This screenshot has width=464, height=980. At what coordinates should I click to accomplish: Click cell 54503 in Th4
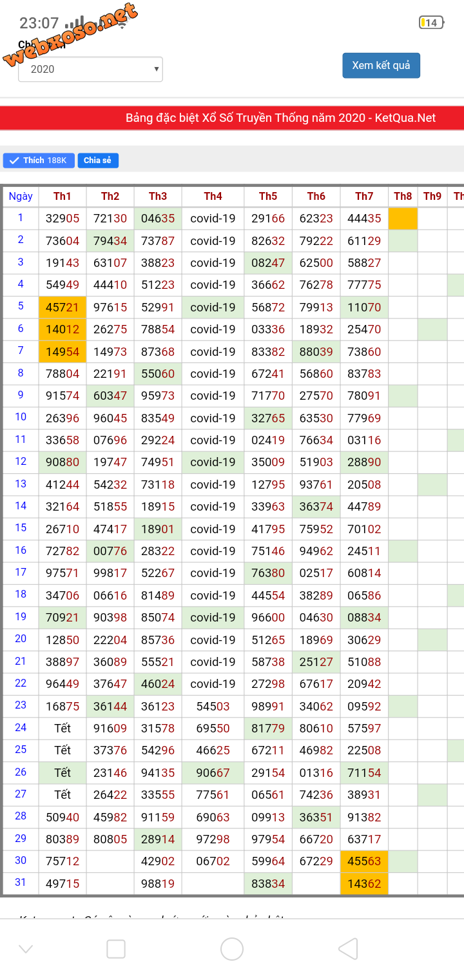(213, 706)
